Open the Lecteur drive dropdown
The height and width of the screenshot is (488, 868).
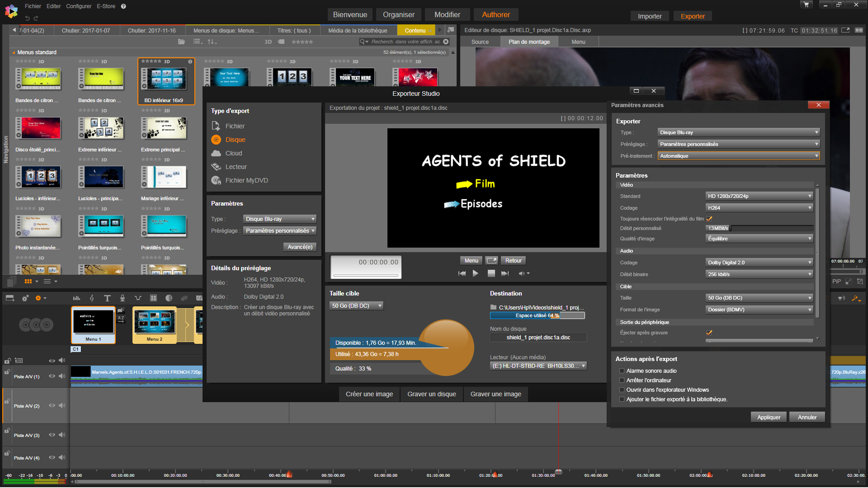[538, 366]
